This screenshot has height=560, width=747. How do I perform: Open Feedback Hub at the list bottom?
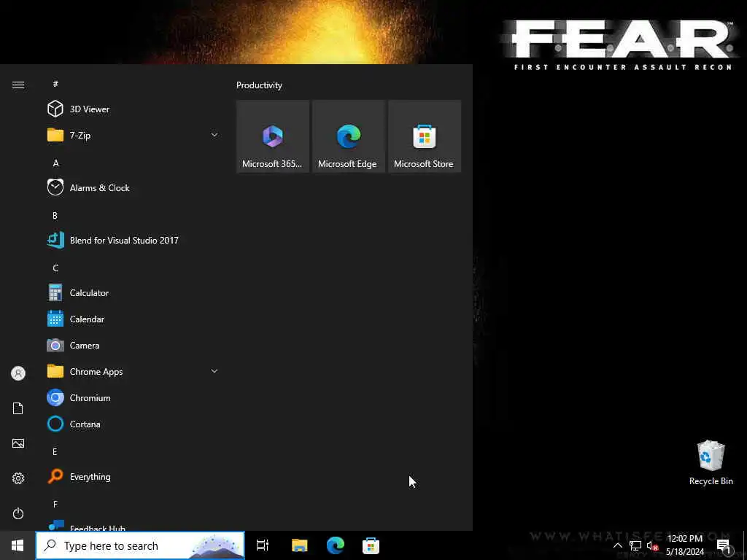pos(133,525)
